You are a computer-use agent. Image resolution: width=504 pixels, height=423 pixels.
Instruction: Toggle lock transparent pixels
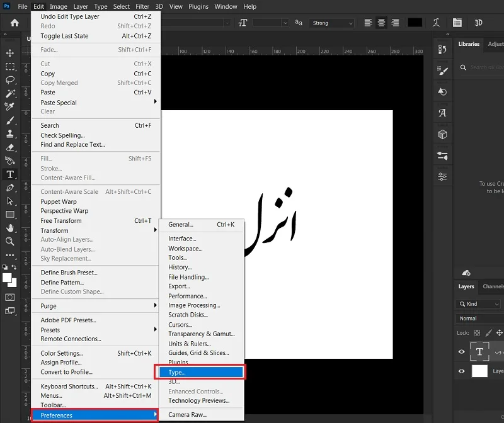coord(477,333)
